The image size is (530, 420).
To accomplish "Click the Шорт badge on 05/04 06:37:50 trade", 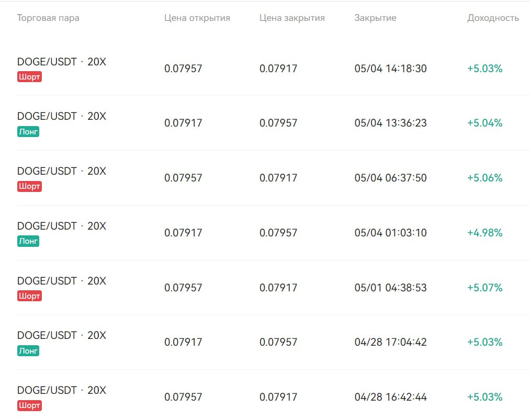I will (29, 186).
